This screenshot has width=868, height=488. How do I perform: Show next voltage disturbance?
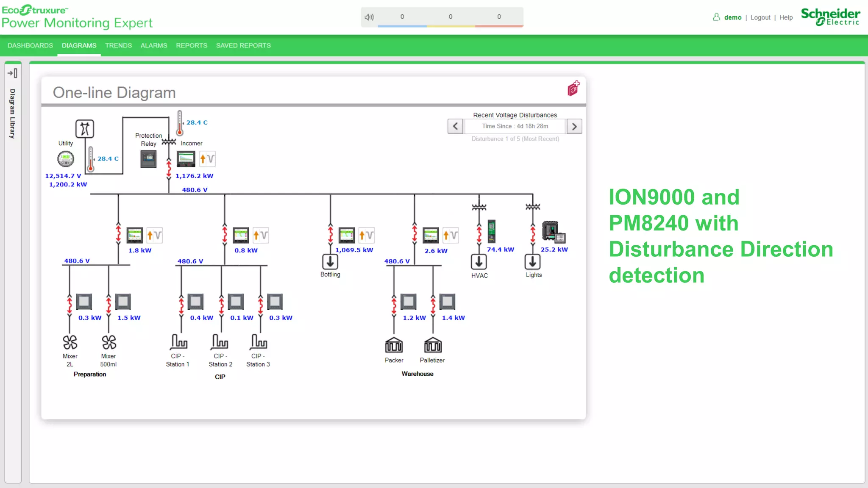(x=574, y=126)
